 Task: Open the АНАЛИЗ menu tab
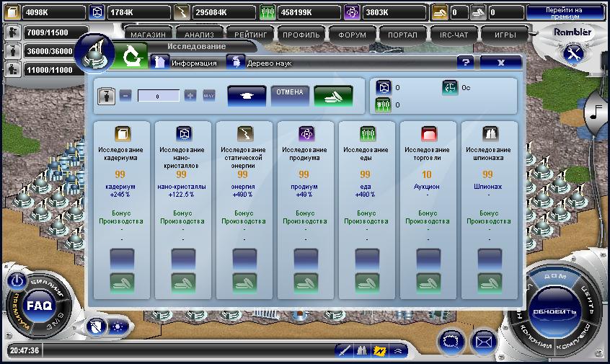click(x=199, y=35)
